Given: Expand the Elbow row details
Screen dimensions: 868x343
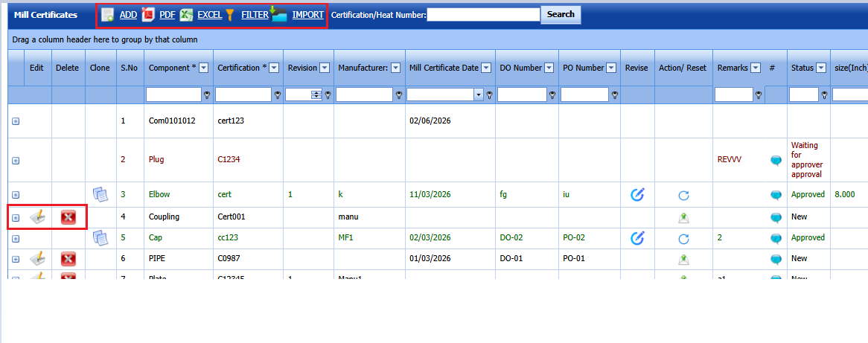Looking at the screenshot, I should [x=16, y=195].
